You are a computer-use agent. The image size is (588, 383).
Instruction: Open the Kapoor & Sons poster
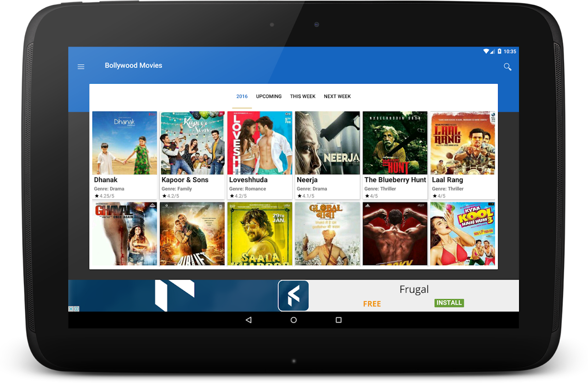click(x=192, y=143)
